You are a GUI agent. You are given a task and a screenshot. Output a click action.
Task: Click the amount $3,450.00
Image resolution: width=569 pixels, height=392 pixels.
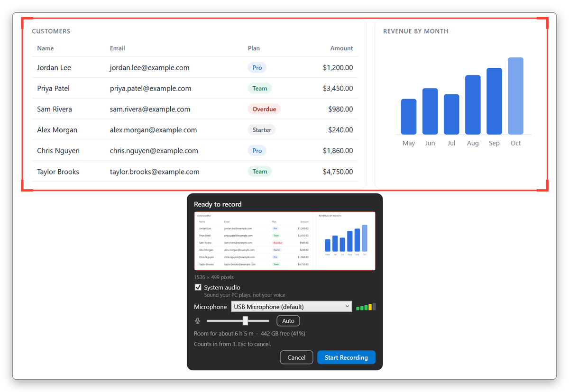pyautogui.click(x=338, y=88)
